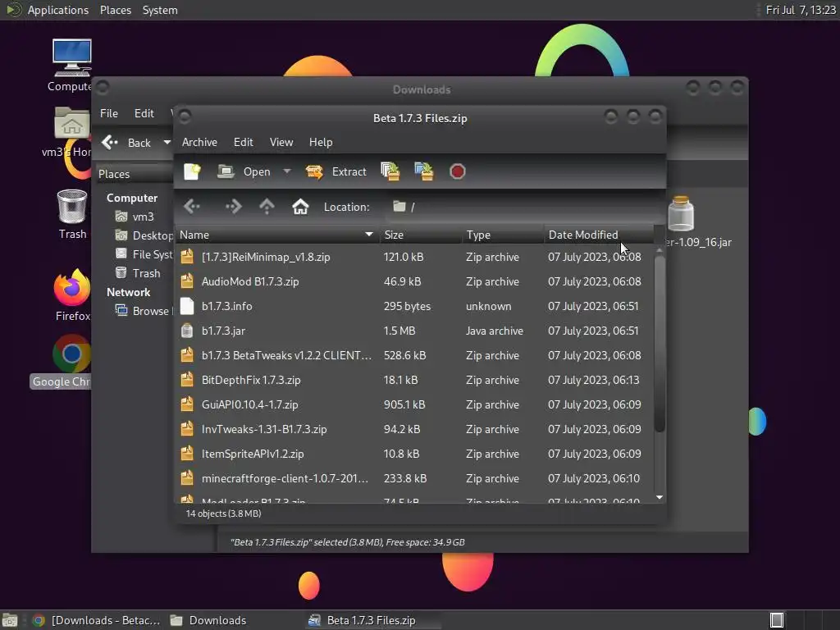Image resolution: width=840 pixels, height=630 pixels.
Task: Go to archive home folder icon
Action: (300, 206)
